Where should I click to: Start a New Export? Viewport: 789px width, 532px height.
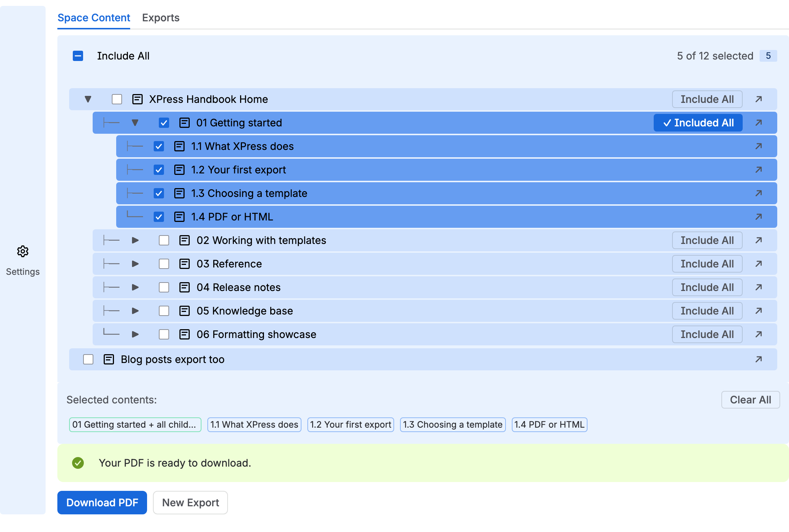point(190,503)
